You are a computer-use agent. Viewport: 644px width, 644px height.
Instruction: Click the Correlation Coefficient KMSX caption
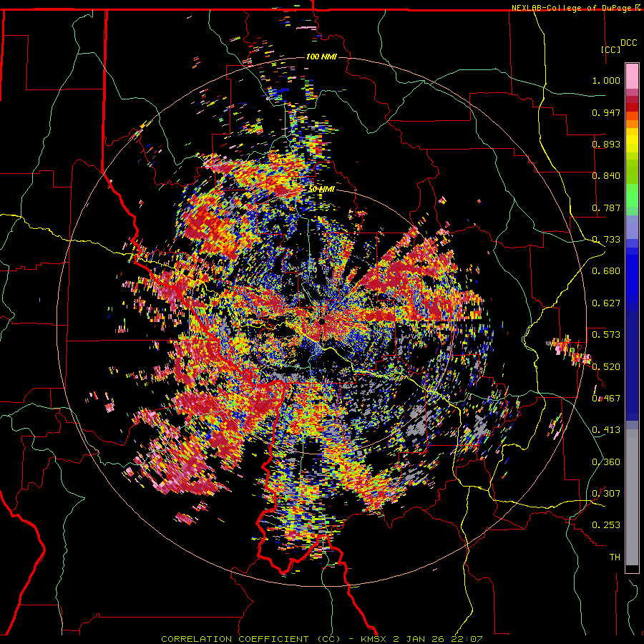click(321, 639)
